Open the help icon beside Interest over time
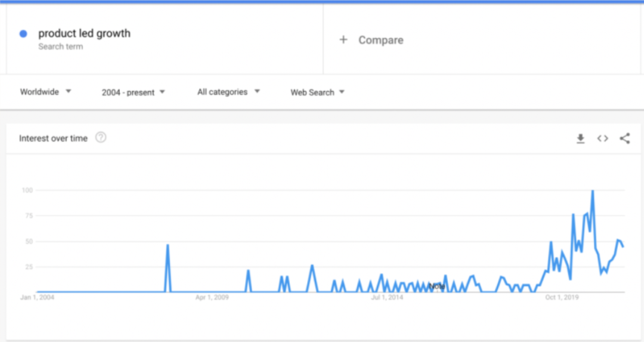Image resolution: width=644 pixels, height=342 pixels. 101,138
